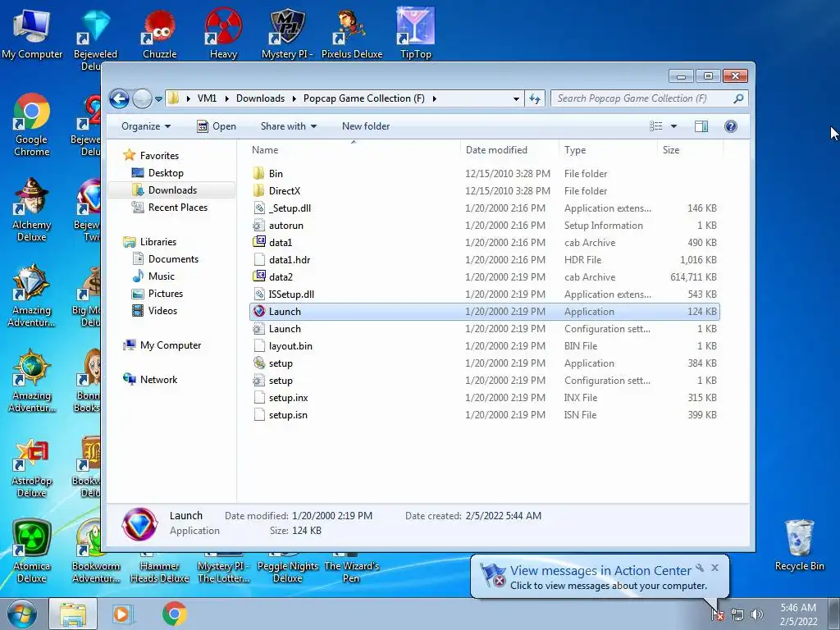Select the data2 cab archive file
Screen dimensions: 840x630
484,277
